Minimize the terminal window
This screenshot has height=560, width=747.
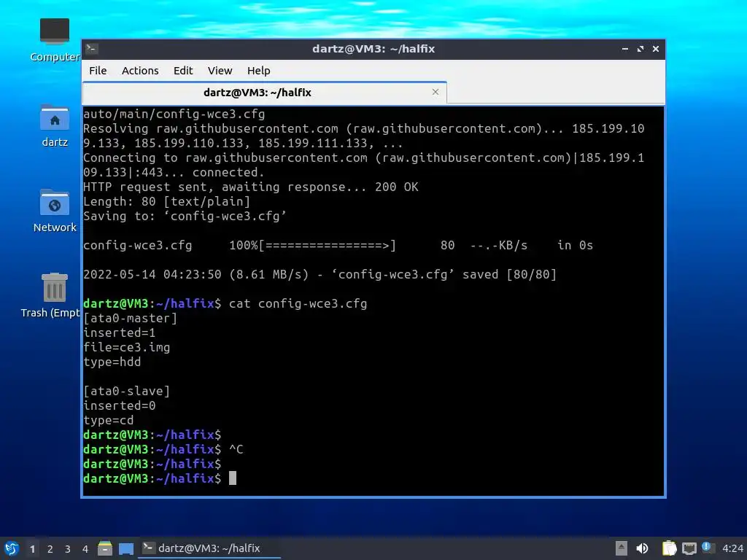pos(625,49)
